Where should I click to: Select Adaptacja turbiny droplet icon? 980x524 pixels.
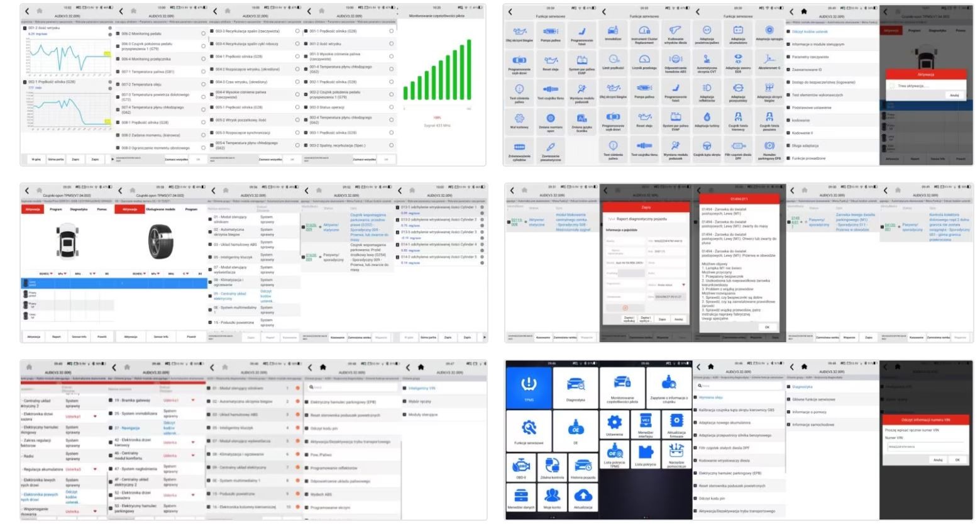(707, 118)
